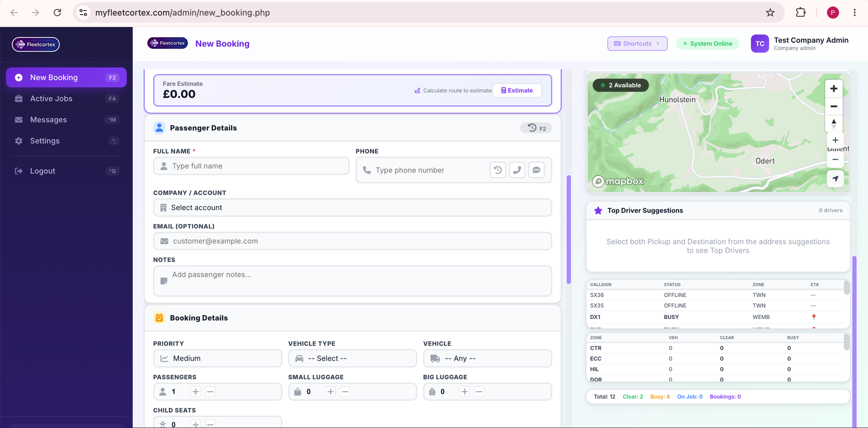
Task: Expand the Vehicle dropdown showing Any
Action: point(488,359)
